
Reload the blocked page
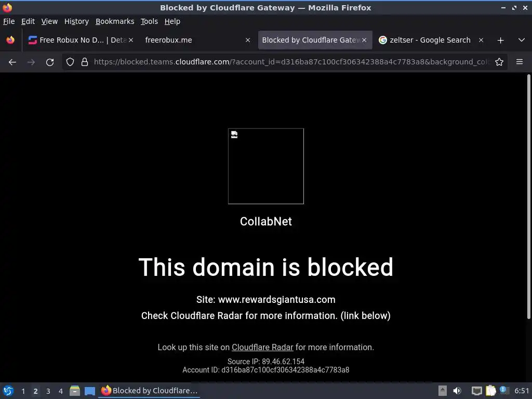50,62
